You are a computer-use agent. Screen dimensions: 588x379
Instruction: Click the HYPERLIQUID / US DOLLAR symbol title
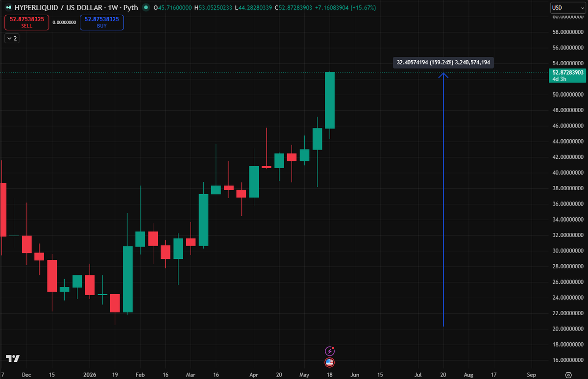point(59,7)
